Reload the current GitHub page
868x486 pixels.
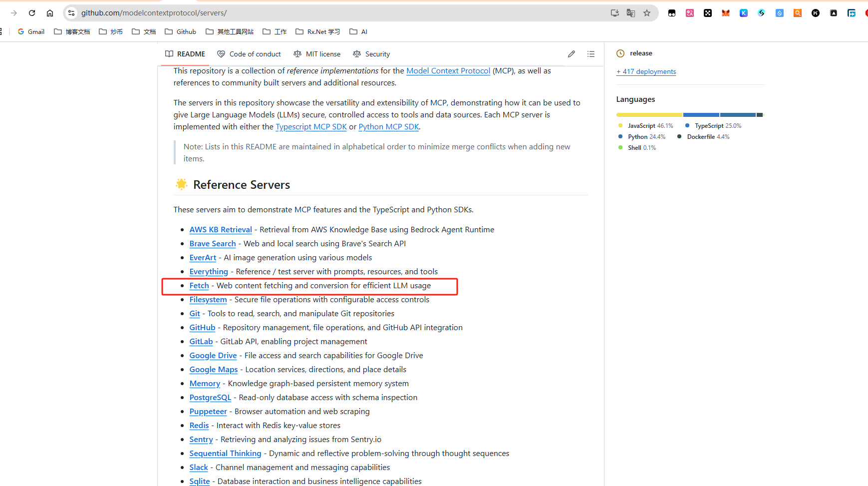tap(32, 13)
